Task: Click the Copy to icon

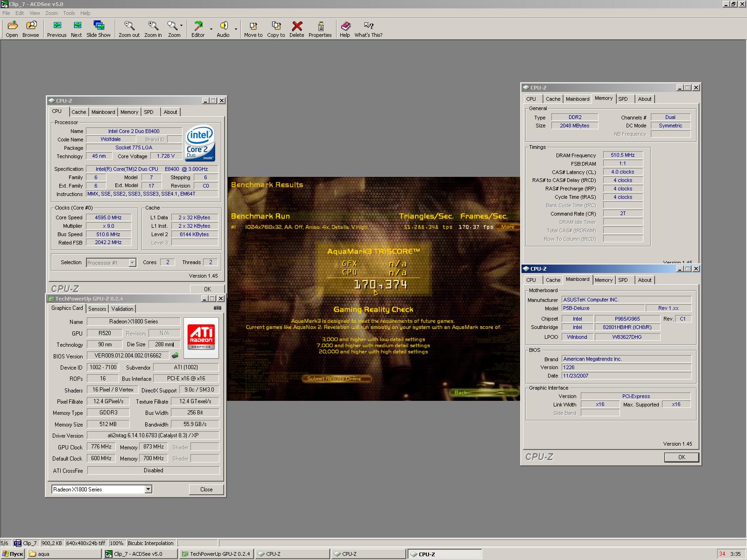Action: pyautogui.click(x=276, y=29)
